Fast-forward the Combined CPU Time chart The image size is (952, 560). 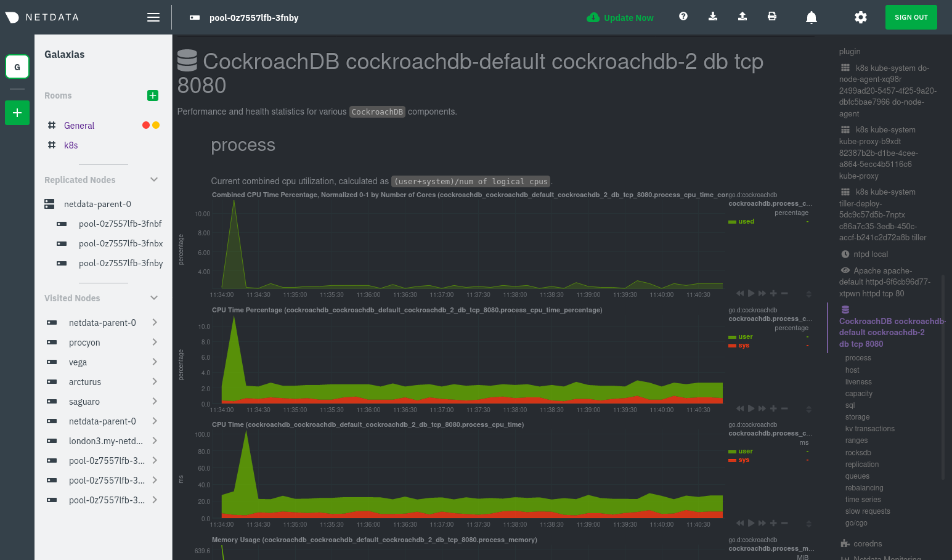coord(762,293)
